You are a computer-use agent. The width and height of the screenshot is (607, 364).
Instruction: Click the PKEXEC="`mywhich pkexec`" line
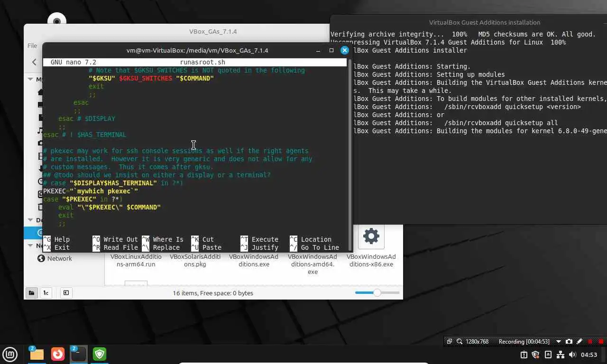tap(91, 191)
